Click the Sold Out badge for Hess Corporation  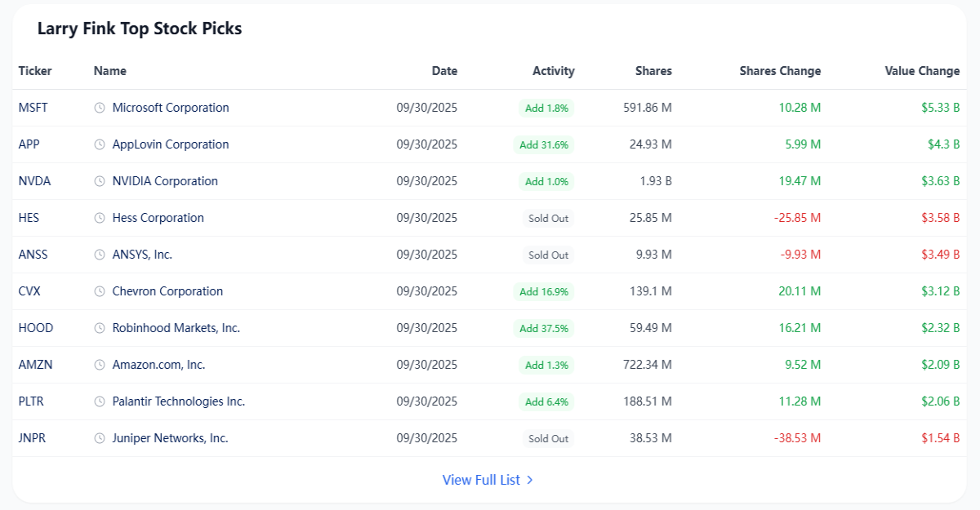pos(548,218)
